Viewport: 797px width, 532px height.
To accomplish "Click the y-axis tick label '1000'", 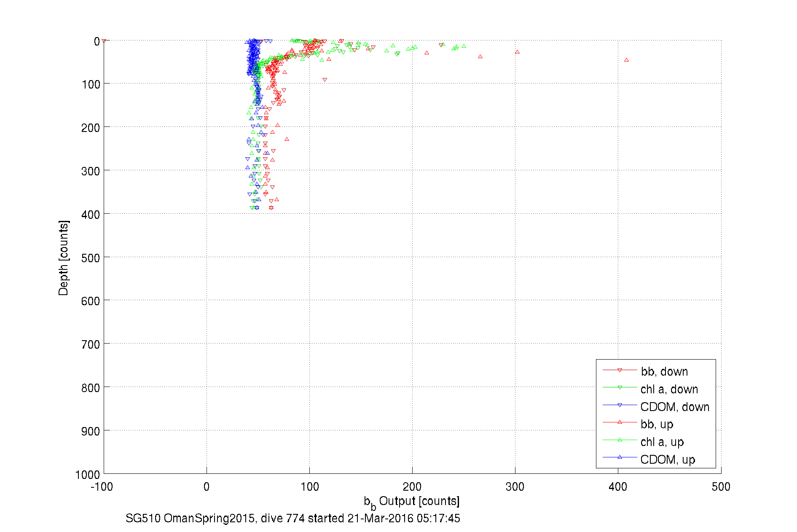I will [x=88, y=475].
